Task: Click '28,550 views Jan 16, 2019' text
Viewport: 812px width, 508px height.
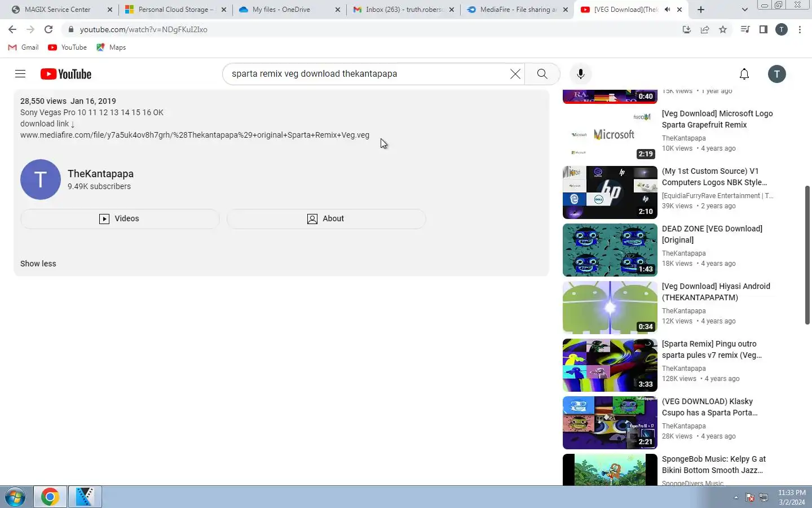Action: tap(68, 101)
